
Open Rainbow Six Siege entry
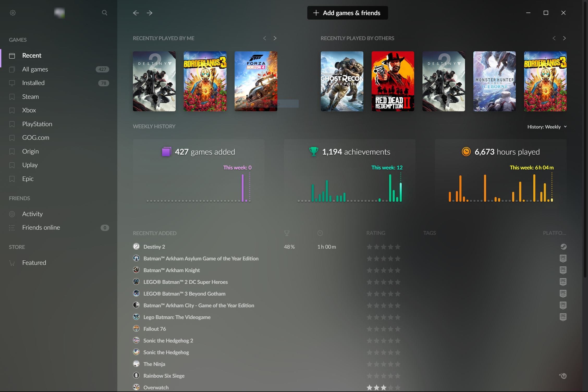(164, 376)
